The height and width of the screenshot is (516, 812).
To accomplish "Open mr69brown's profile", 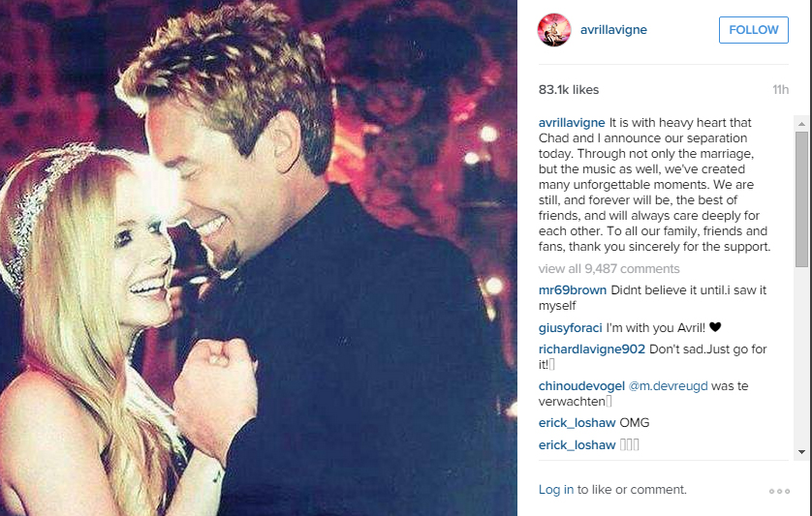I will coord(573,290).
